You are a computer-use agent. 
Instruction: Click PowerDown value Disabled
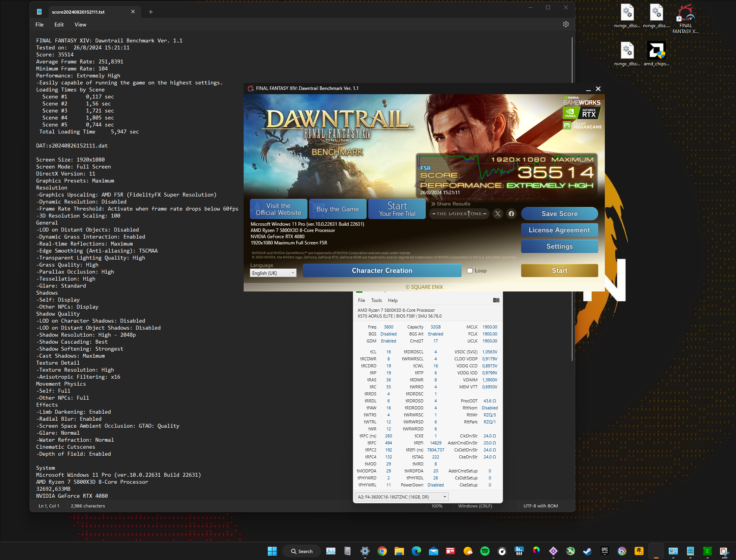tap(436, 485)
